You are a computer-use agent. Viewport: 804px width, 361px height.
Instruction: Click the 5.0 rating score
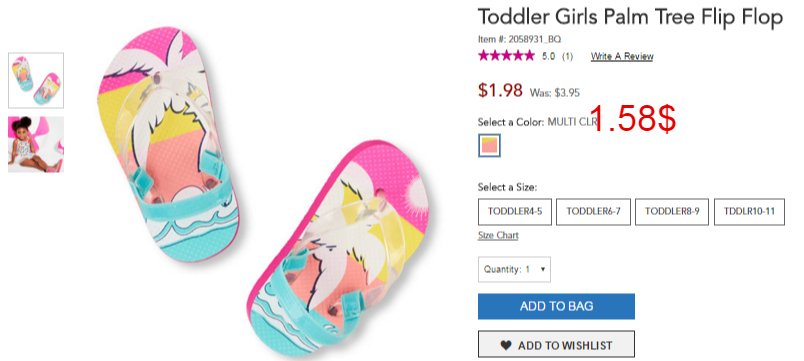coord(548,56)
